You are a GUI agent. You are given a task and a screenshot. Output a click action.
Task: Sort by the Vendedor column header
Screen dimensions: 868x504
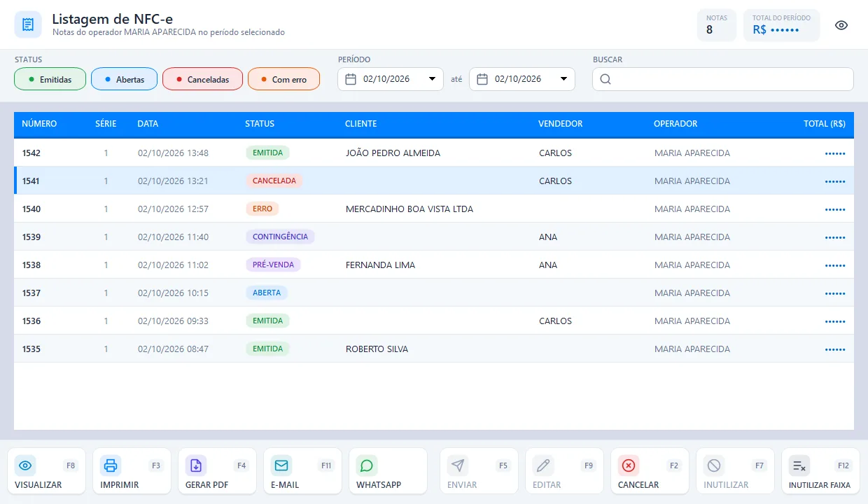coord(560,124)
